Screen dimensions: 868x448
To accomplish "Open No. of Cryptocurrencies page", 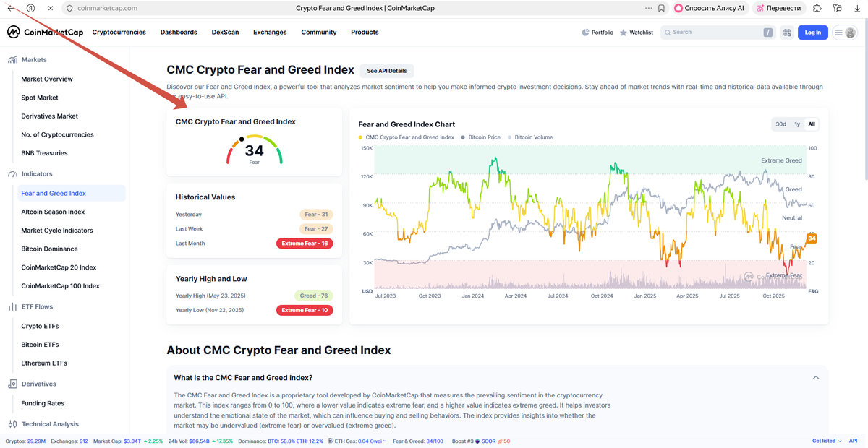I will point(57,135).
